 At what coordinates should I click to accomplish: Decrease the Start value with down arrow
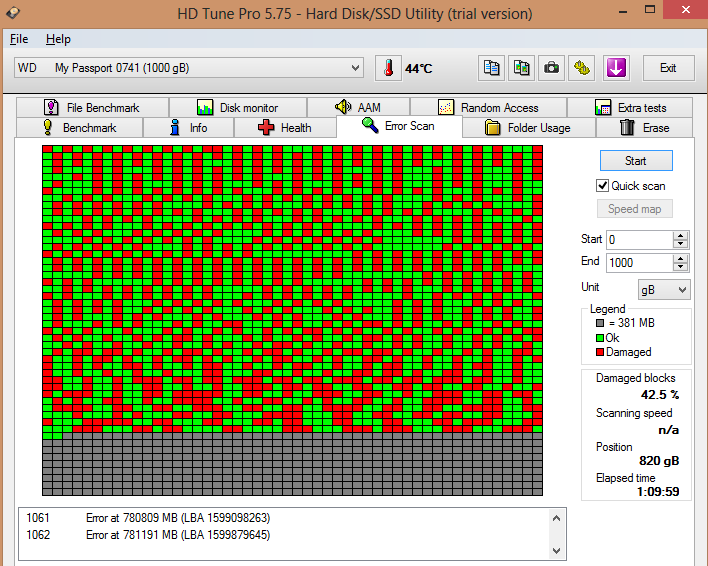(680, 244)
